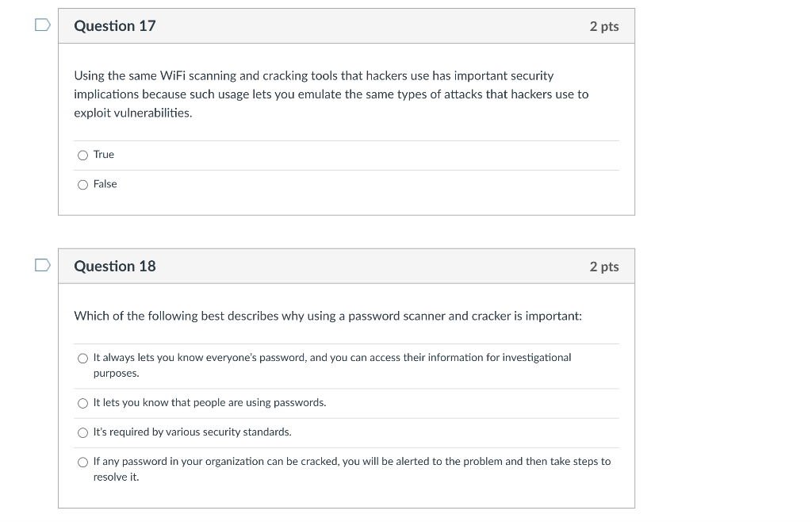This screenshot has height=522, width=812.
Task: Click the 'False' answer label text
Action: (105, 184)
